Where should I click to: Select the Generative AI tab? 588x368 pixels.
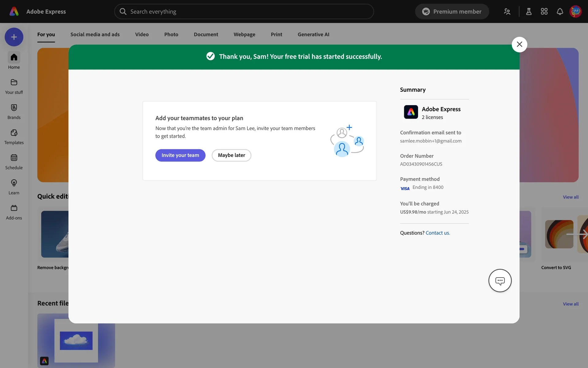[x=313, y=34]
